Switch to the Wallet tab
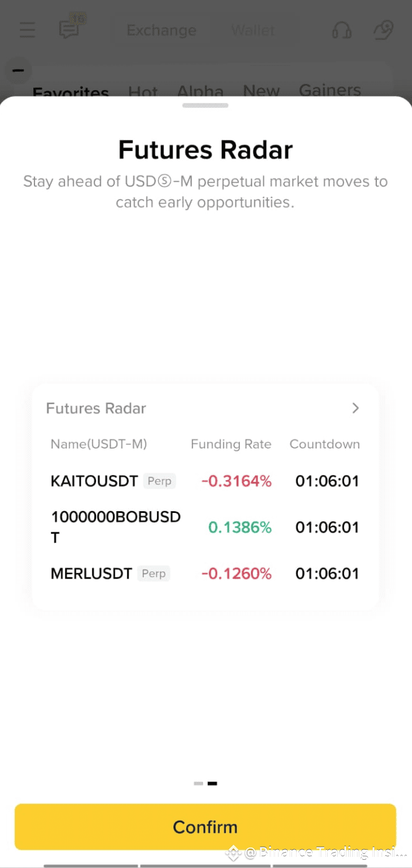 pyautogui.click(x=253, y=30)
